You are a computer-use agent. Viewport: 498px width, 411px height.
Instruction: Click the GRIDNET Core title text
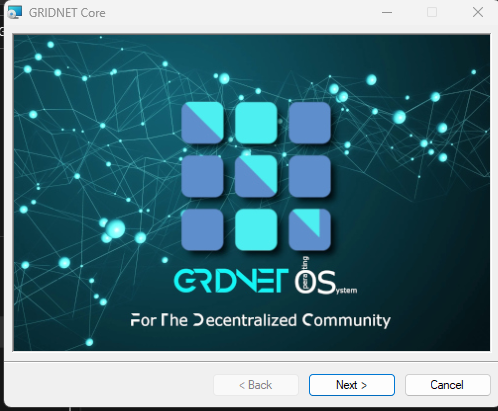pos(67,13)
